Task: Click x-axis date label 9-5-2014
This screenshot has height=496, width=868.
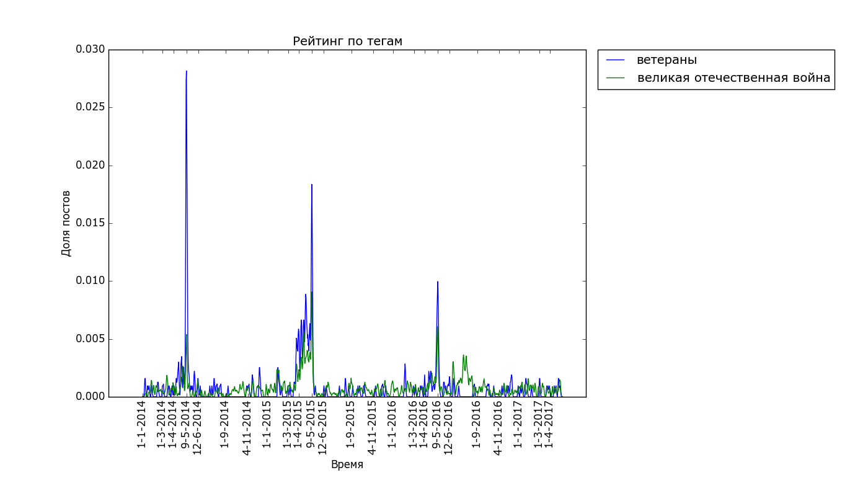Action: (185, 425)
